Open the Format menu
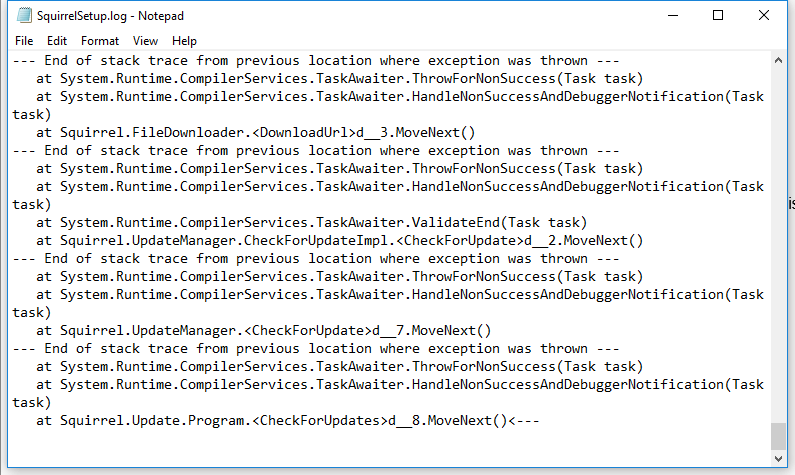This screenshot has height=475, width=795. 100,41
